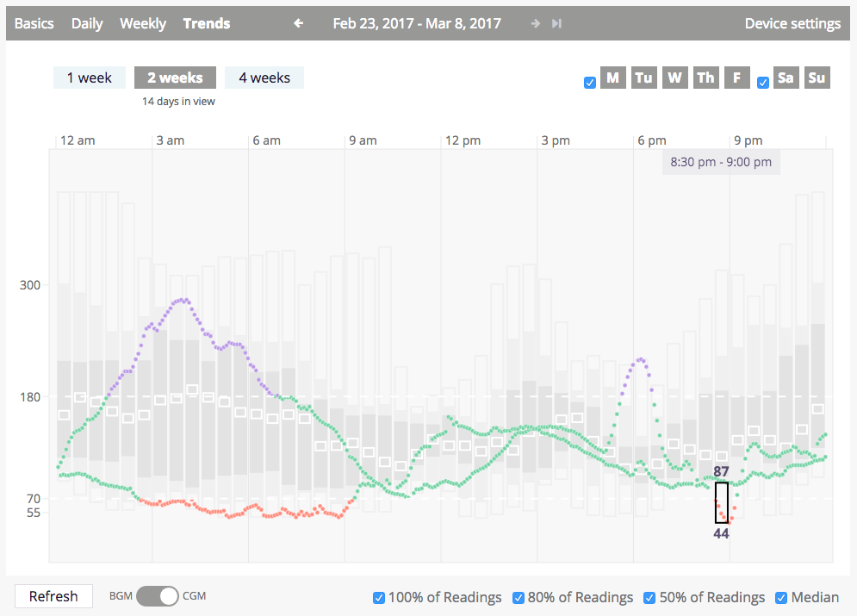The height and width of the screenshot is (616, 857).
Task: Click the 87 maximum value label
Action: pyautogui.click(x=721, y=472)
